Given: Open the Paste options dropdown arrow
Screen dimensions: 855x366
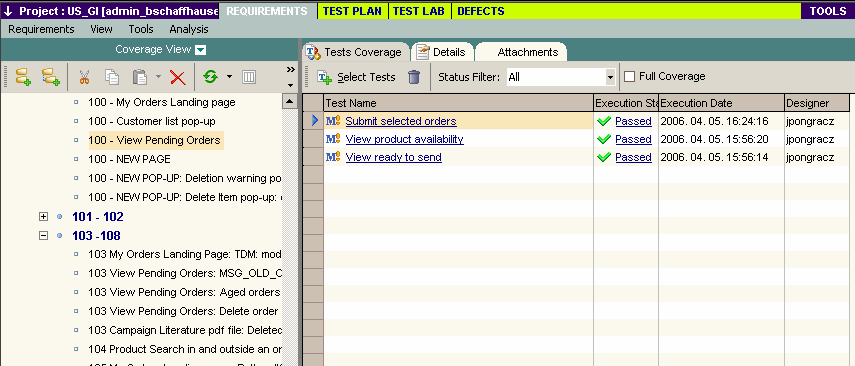Looking at the screenshot, I should click(x=159, y=77).
